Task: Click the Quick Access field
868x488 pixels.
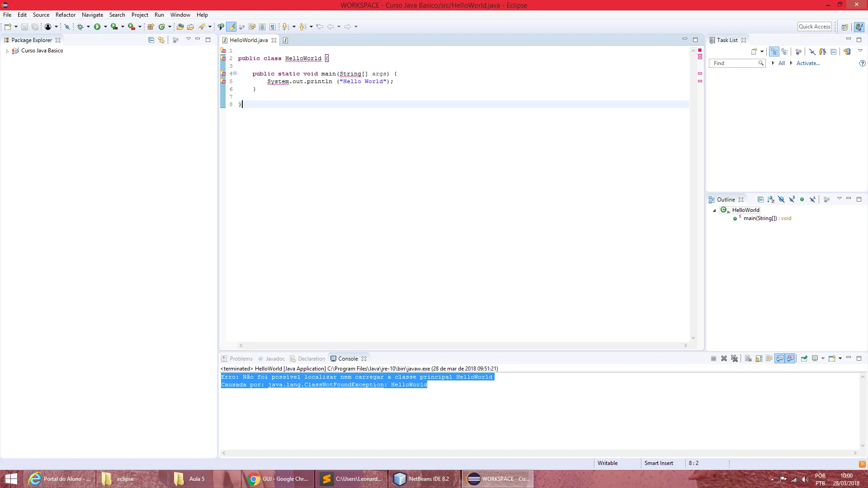Action: [814, 27]
